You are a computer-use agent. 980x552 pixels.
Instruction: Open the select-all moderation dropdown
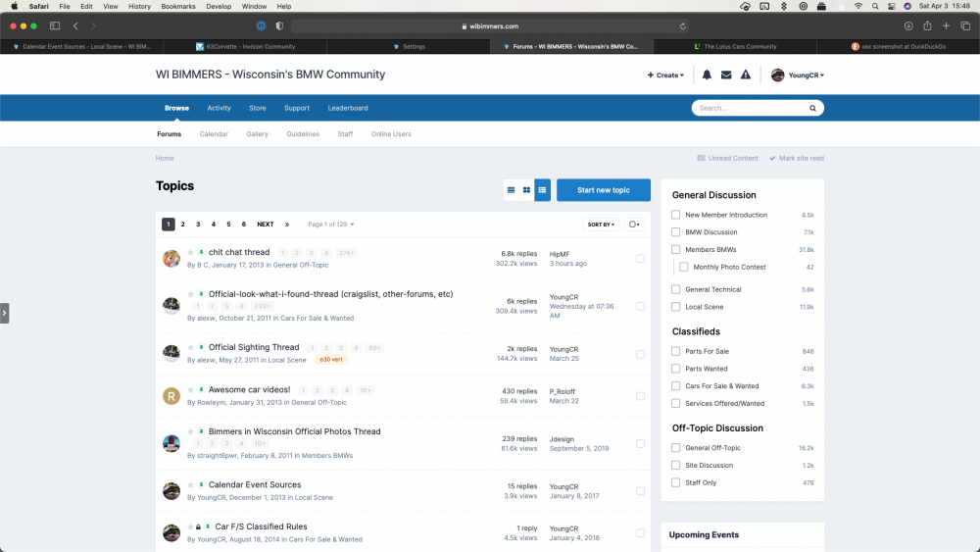pyautogui.click(x=634, y=225)
